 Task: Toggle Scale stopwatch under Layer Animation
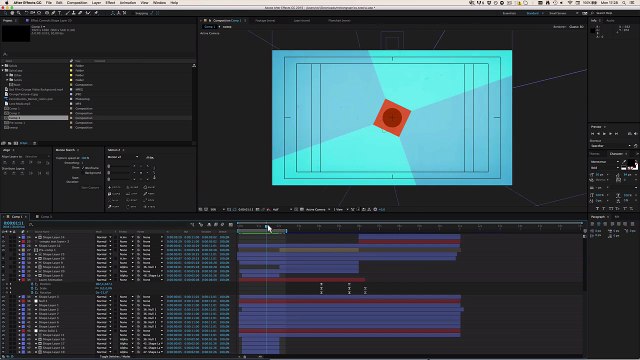pyautogui.click(x=32, y=288)
